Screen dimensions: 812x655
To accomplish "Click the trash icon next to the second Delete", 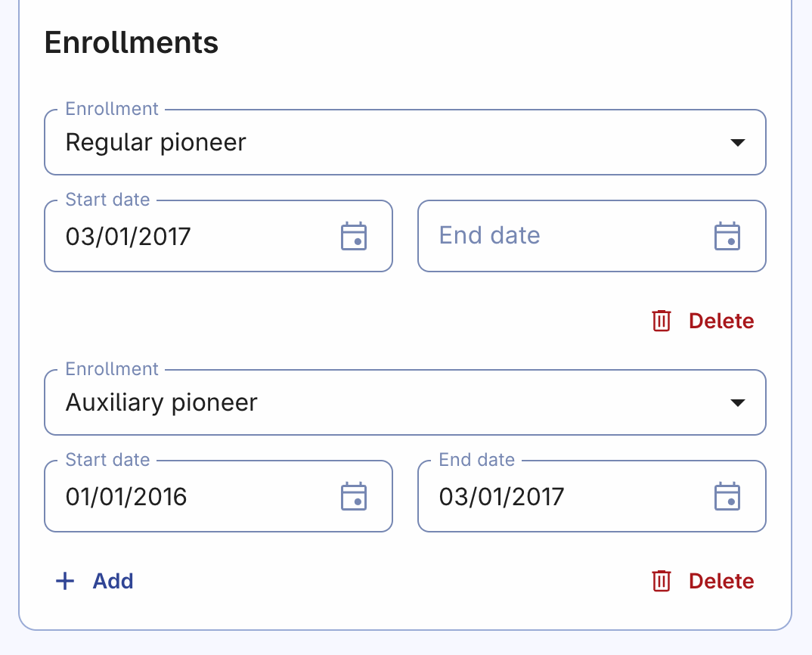I will click(x=662, y=581).
